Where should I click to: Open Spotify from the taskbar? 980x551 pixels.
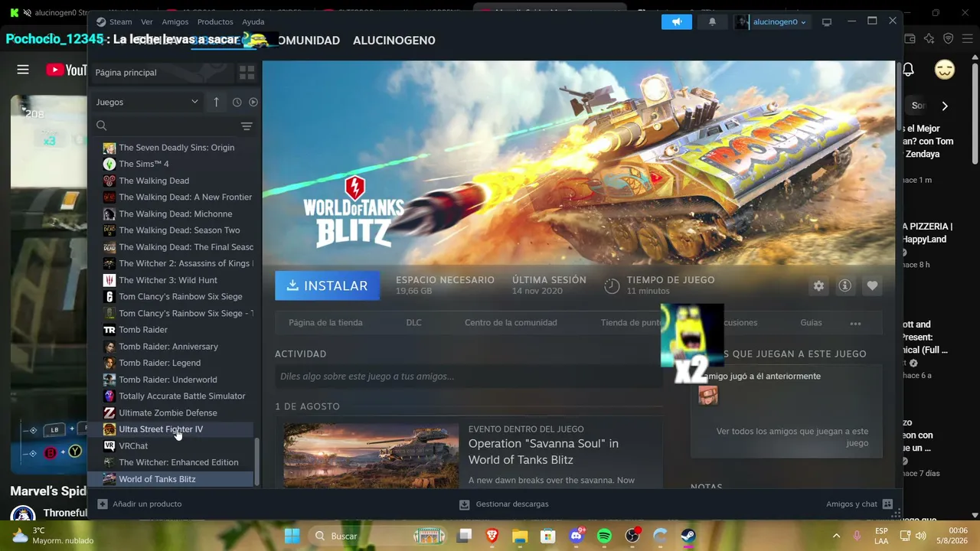tap(604, 536)
